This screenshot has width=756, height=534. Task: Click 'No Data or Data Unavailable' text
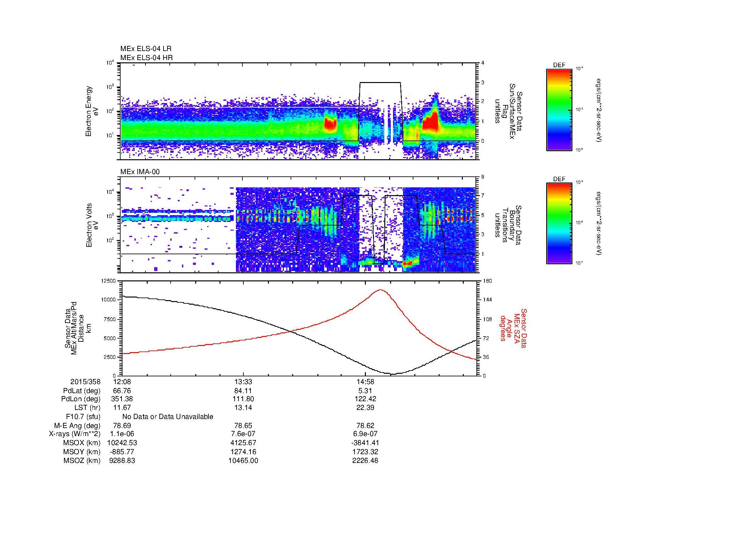tap(168, 417)
